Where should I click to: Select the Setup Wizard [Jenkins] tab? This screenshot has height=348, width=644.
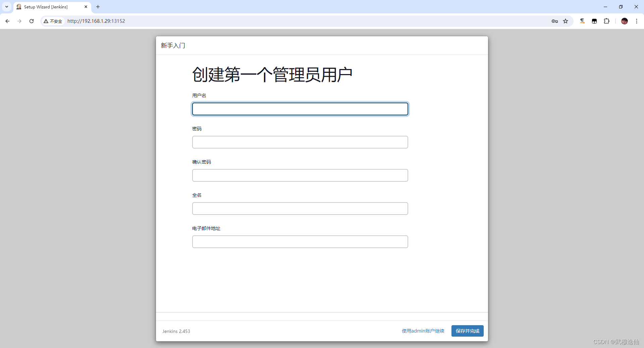52,7
